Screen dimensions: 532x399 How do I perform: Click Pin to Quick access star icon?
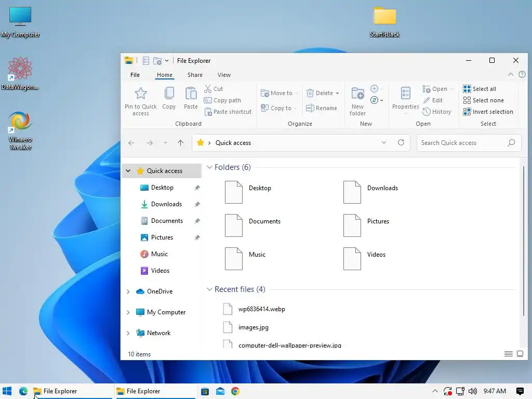[x=140, y=94]
